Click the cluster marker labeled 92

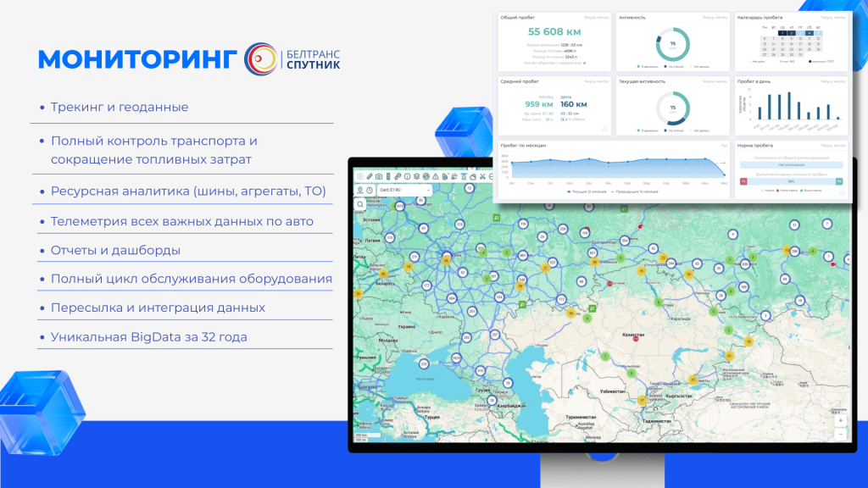pyautogui.click(x=420, y=200)
